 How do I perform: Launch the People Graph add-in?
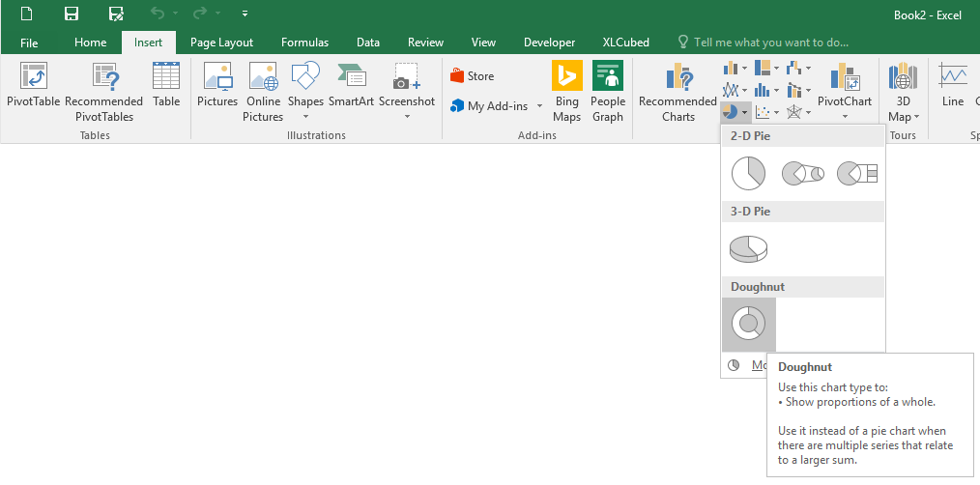tap(608, 93)
